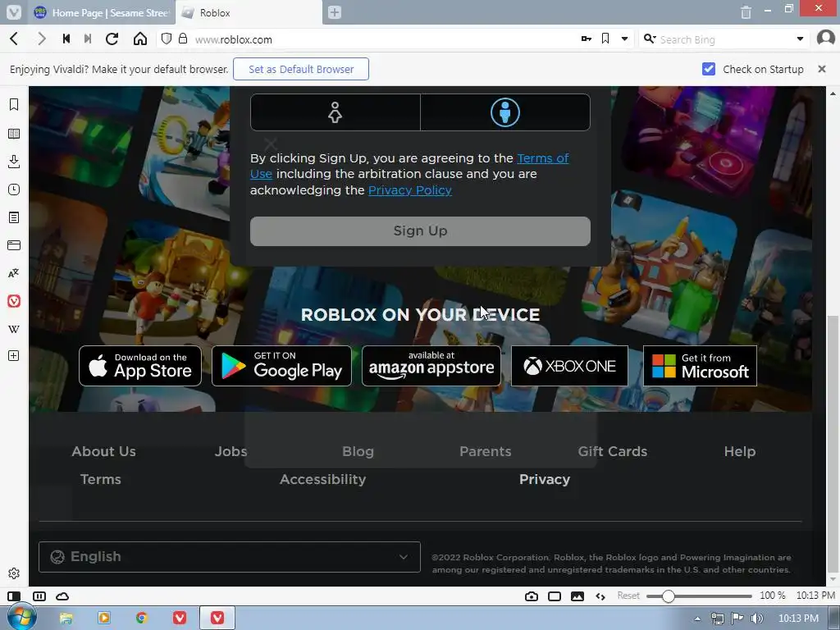840x630 pixels.
Task: Open the Bookmarks panel
Action: tap(14, 104)
